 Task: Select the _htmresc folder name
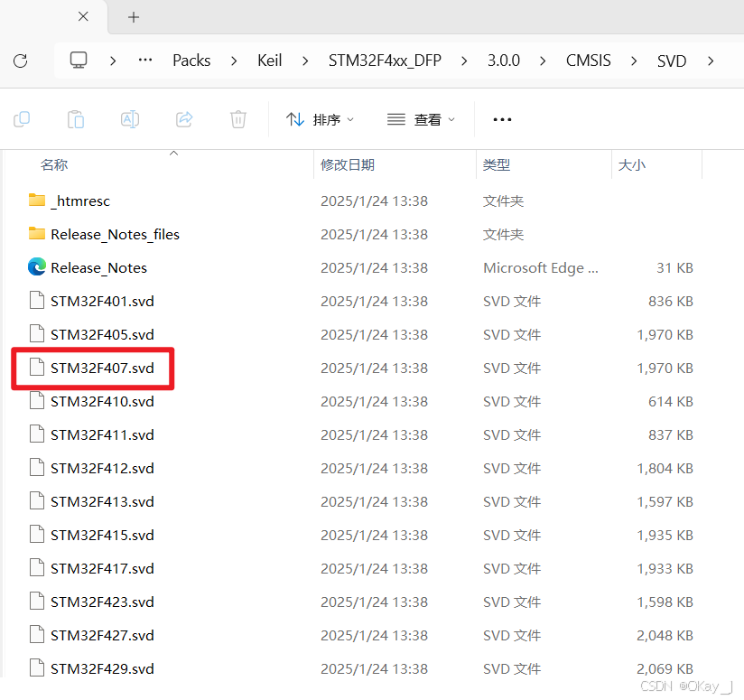click(x=80, y=201)
